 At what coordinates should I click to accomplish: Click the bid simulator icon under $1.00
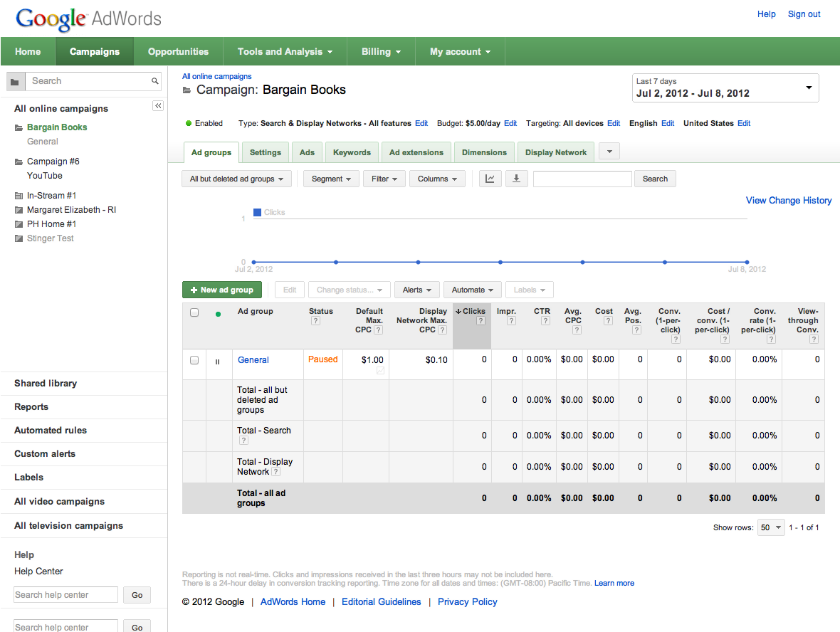380,371
